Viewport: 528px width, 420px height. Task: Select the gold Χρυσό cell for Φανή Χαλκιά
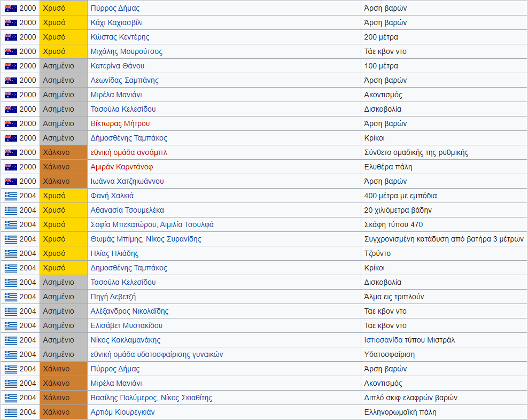point(63,196)
